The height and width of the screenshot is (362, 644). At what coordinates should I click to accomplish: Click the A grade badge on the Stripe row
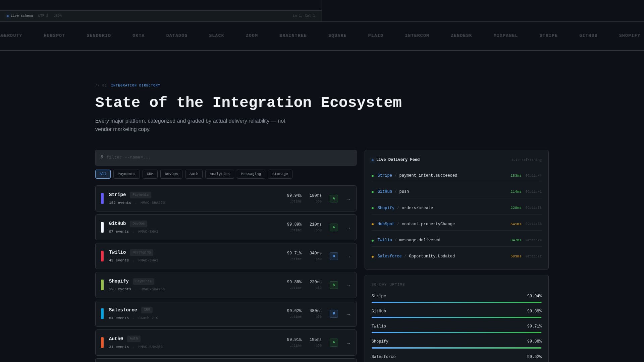(333, 198)
